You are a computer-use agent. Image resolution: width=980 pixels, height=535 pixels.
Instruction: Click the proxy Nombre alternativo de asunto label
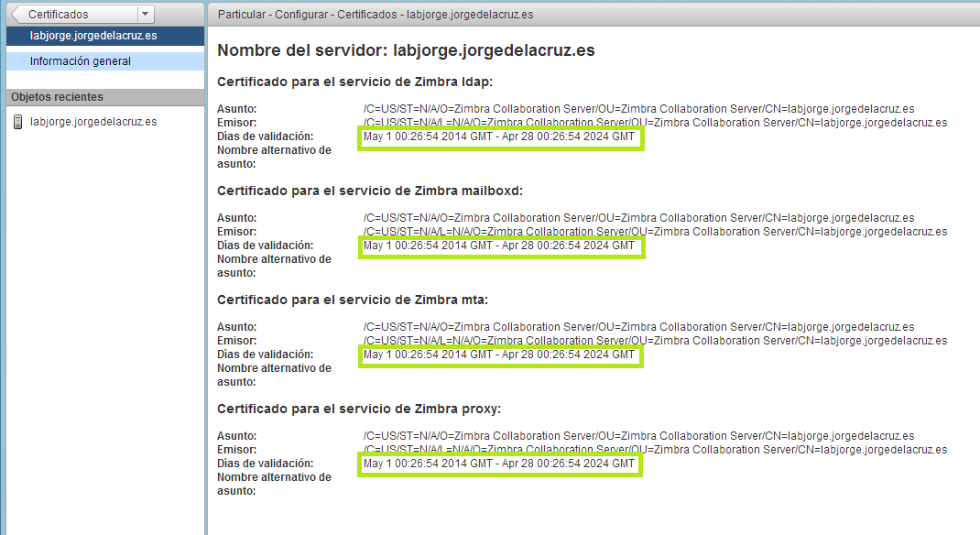[274, 485]
